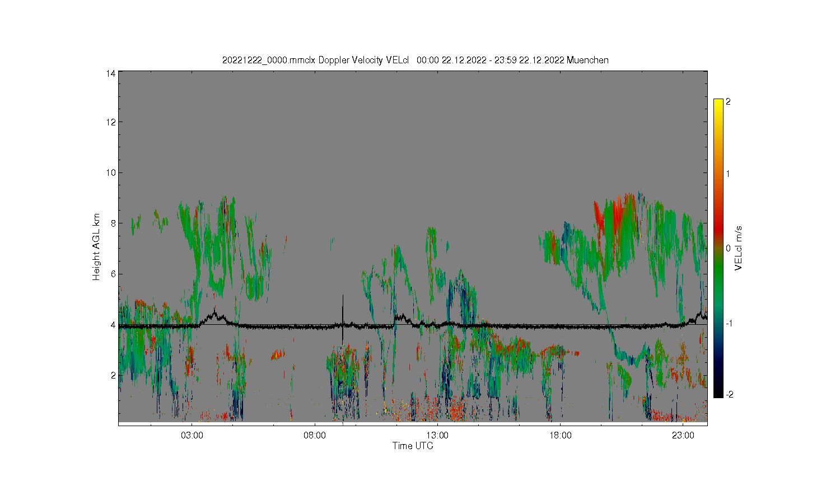Click the height axis label 10

[x=111, y=172]
